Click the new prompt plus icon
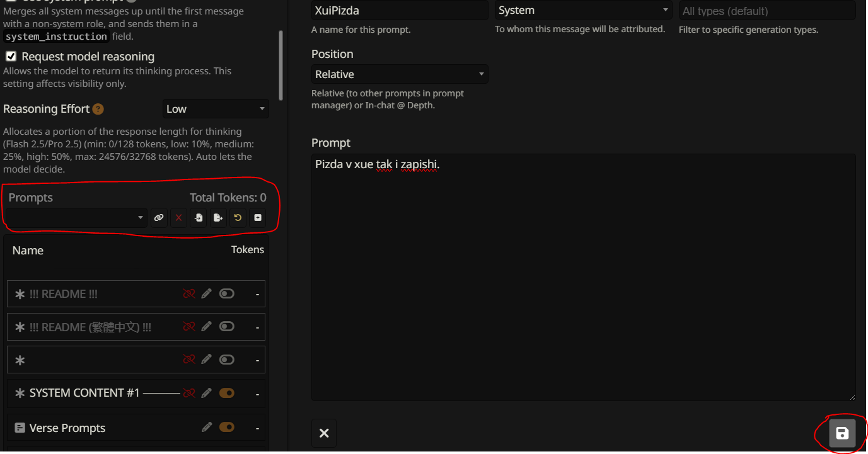868x454 pixels. tap(257, 218)
